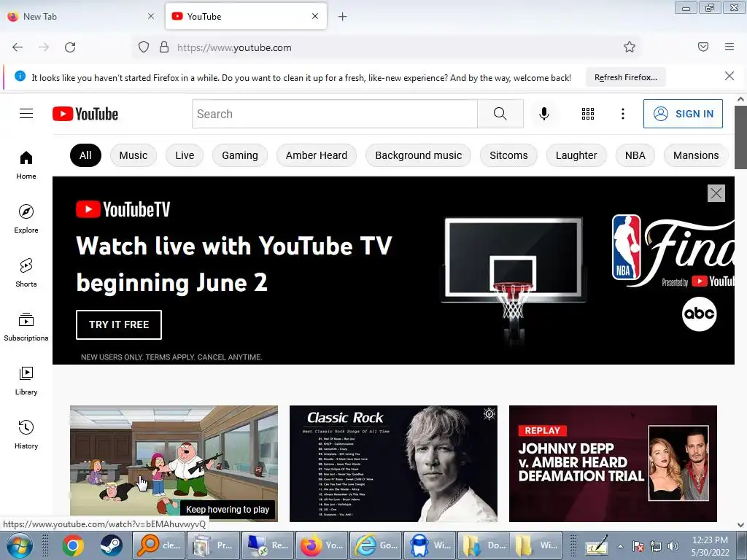
Task: Open Steam from the taskbar
Action: (111, 545)
